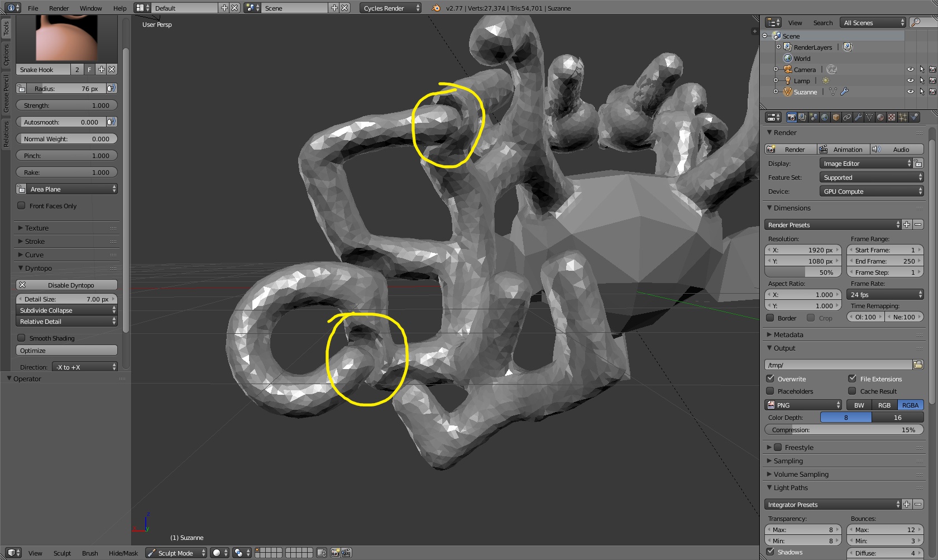Open the Scene properties tab
Viewport: 938px width, 560px height.
click(x=813, y=117)
